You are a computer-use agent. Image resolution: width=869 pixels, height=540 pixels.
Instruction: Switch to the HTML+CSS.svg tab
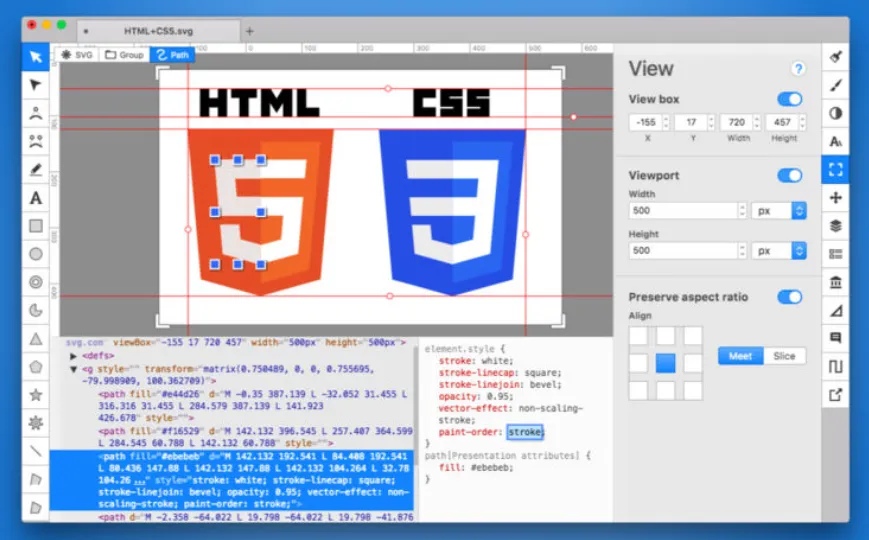[x=159, y=31]
